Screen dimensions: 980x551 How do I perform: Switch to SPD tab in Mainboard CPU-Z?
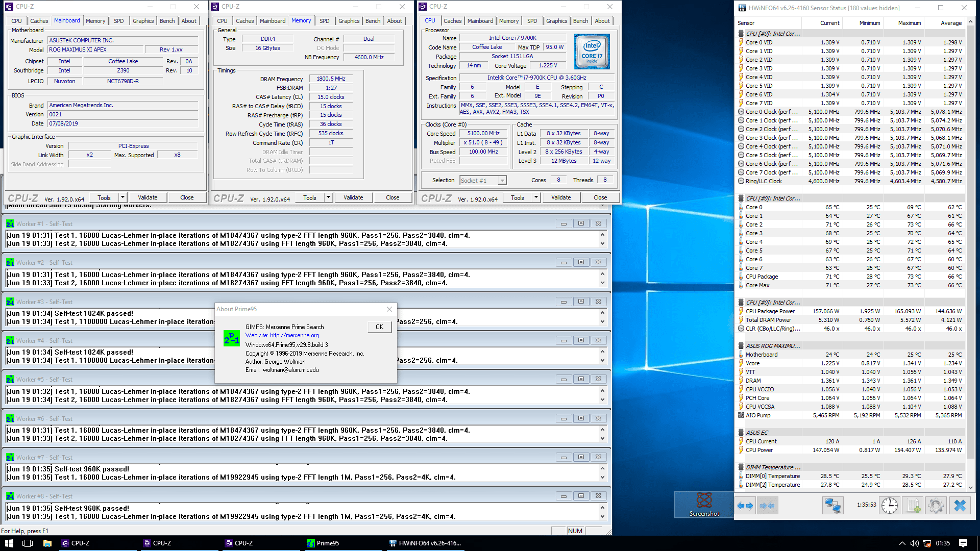118,21
